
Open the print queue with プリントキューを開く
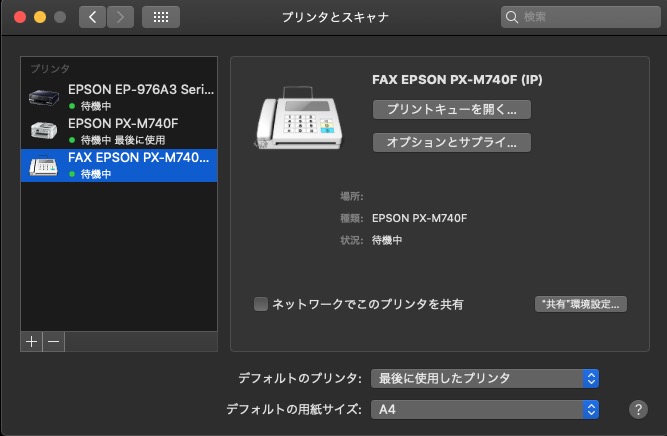point(452,109)
